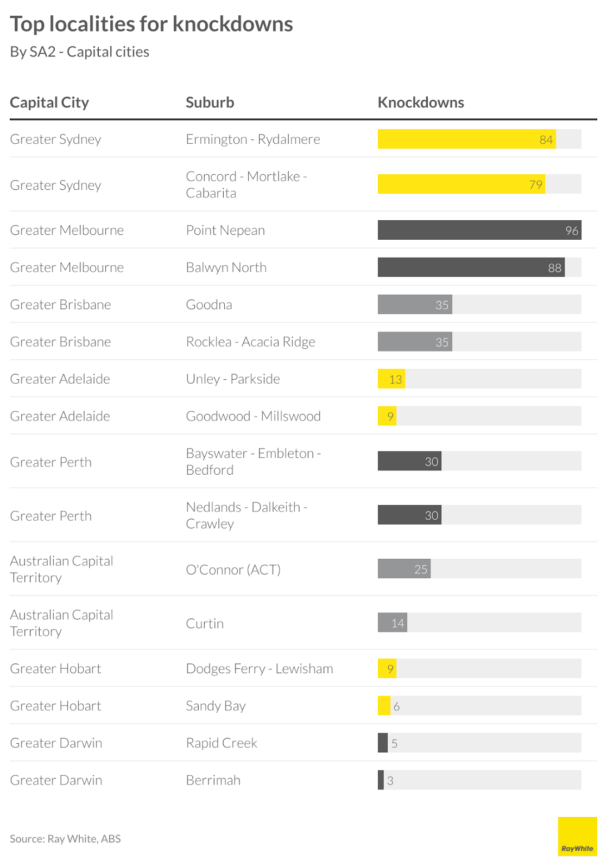Viewport: 607px width, 868px height.
Task: Click the Balwyn North bar showing 88
Action: (x=471, y=267)
